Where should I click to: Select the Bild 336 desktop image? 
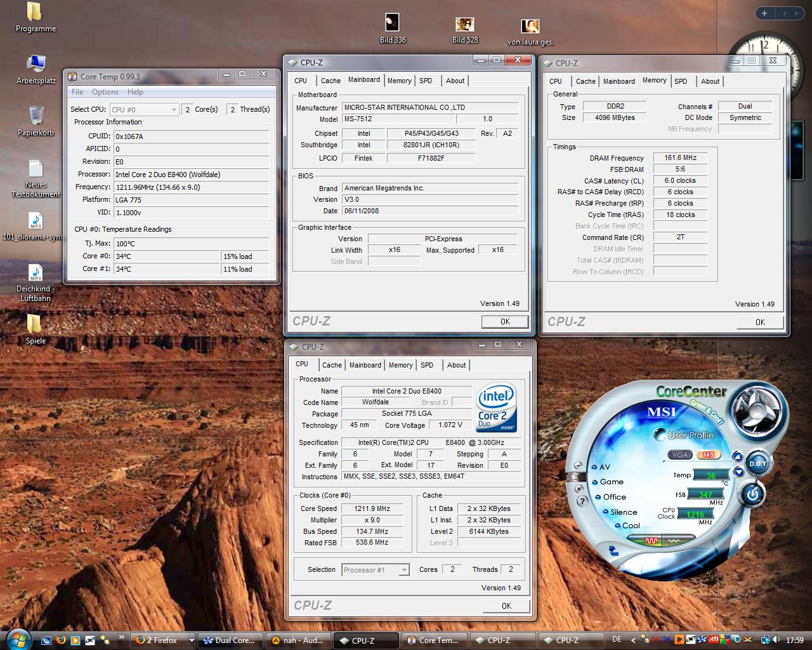tap(393, 29)
